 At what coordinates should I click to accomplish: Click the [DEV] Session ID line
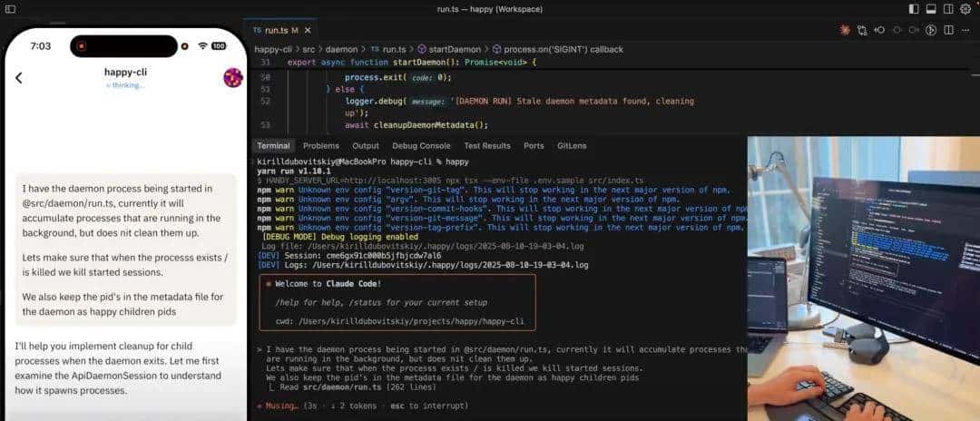click(x=348, y=256)
